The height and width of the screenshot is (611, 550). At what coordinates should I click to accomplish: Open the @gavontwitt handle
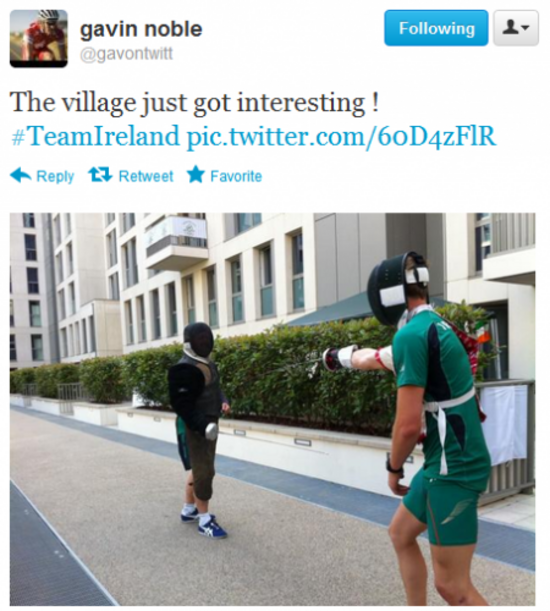[126, 54]
